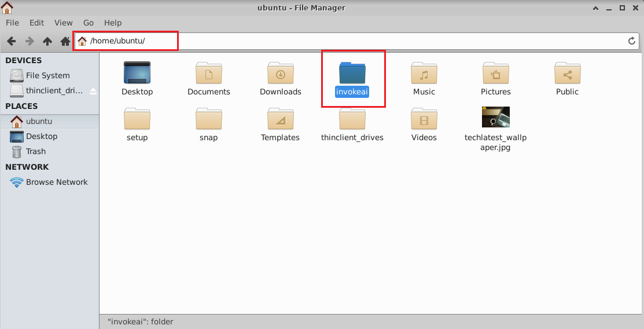
Task: Eject the thinclient_dri... drive
Action: pyautogui.click(x=93, y=91)
